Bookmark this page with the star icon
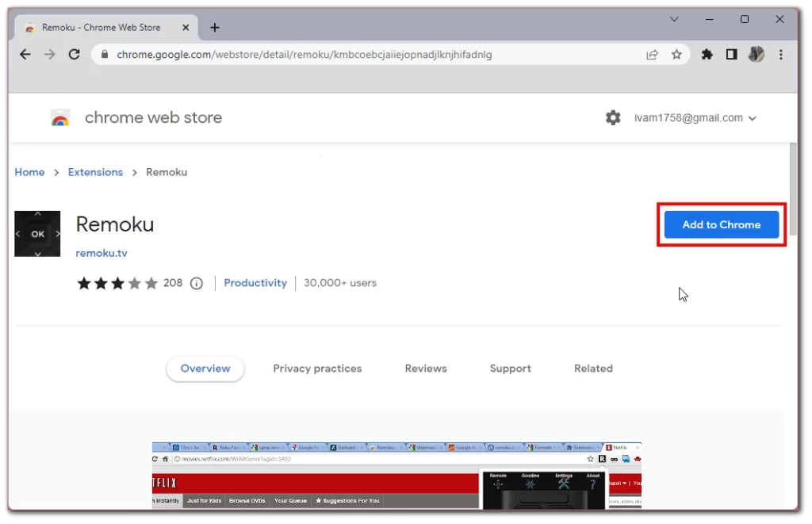This screenshot has width=812, height=524. [x=676, y=55]
